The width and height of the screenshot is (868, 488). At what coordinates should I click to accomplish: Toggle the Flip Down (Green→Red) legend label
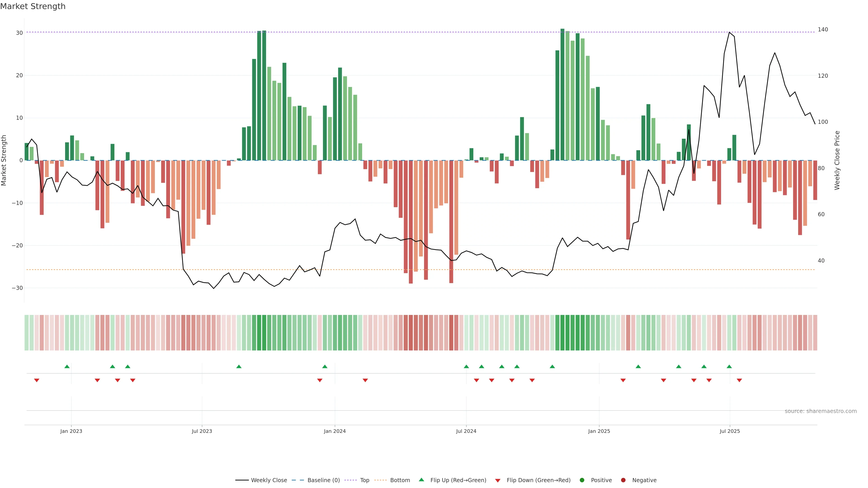click(x=538, y=480)
